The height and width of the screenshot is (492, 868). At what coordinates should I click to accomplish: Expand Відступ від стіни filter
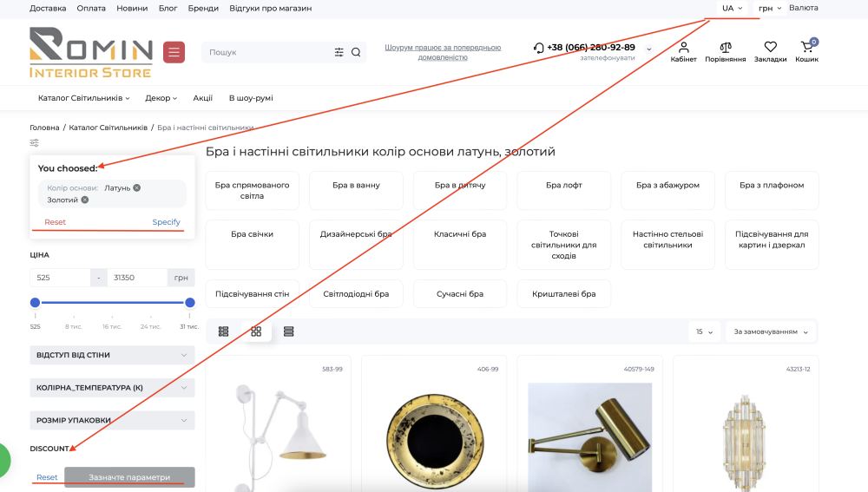point(112,355)
